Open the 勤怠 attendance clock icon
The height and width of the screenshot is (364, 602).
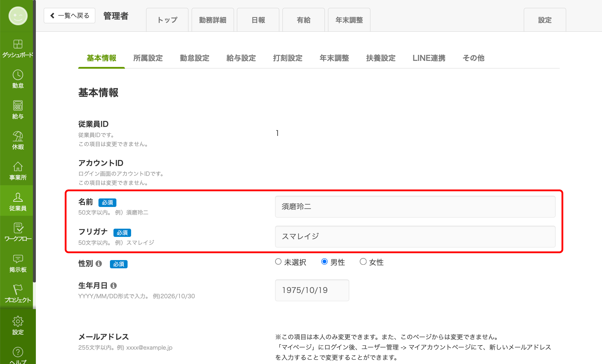tap(18, 75)
